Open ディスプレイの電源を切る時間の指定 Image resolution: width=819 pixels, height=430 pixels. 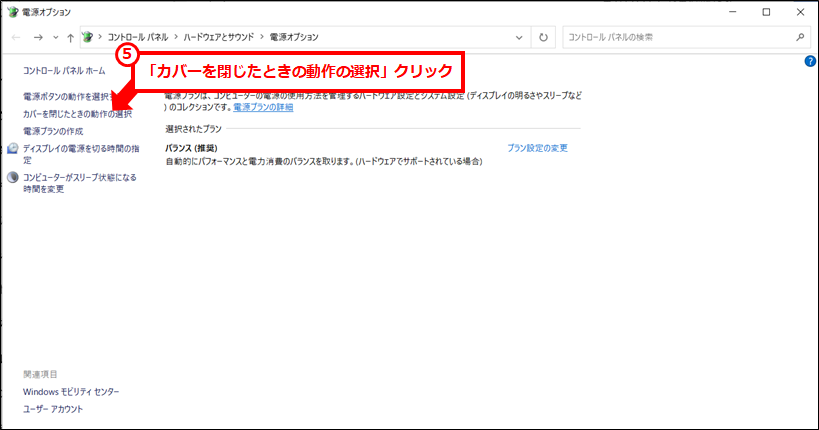[81, 154]
